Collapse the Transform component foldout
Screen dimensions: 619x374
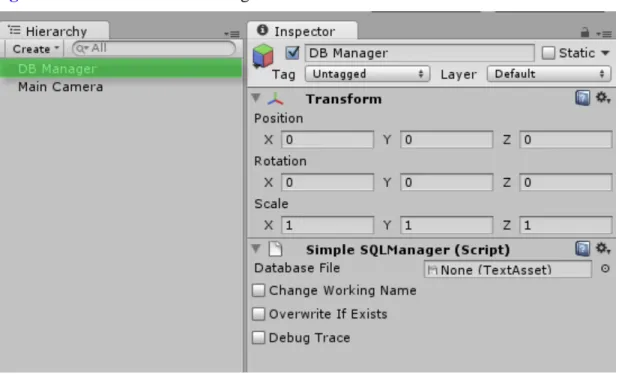tap(256, 98)
